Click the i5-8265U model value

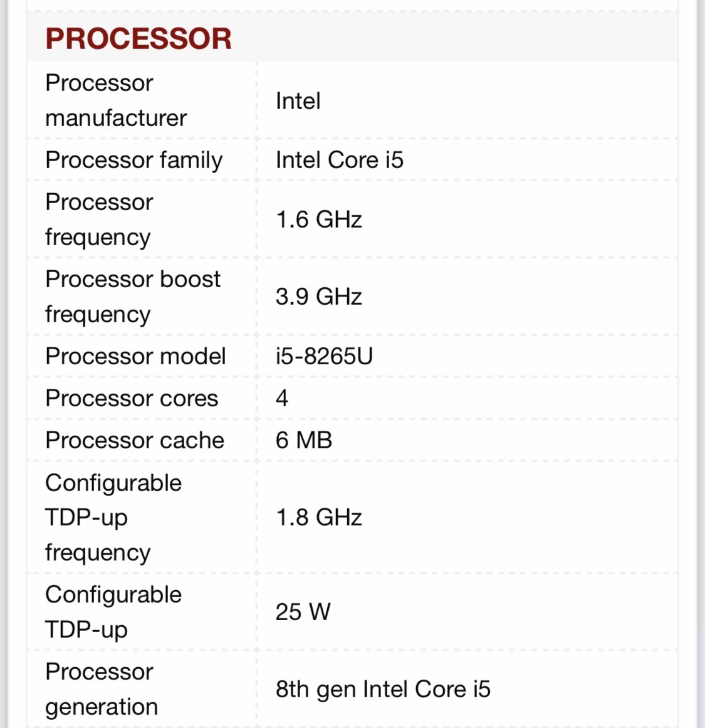(x=325, y=356)
